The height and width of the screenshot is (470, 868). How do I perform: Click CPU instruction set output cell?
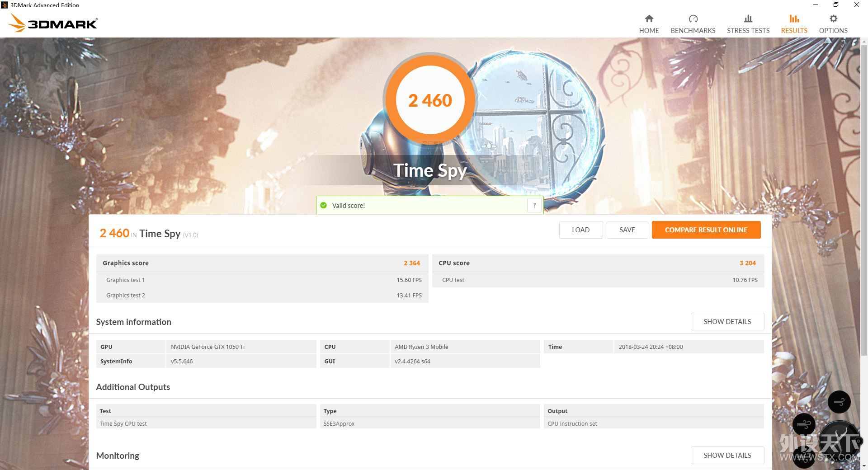pos(654,423)
